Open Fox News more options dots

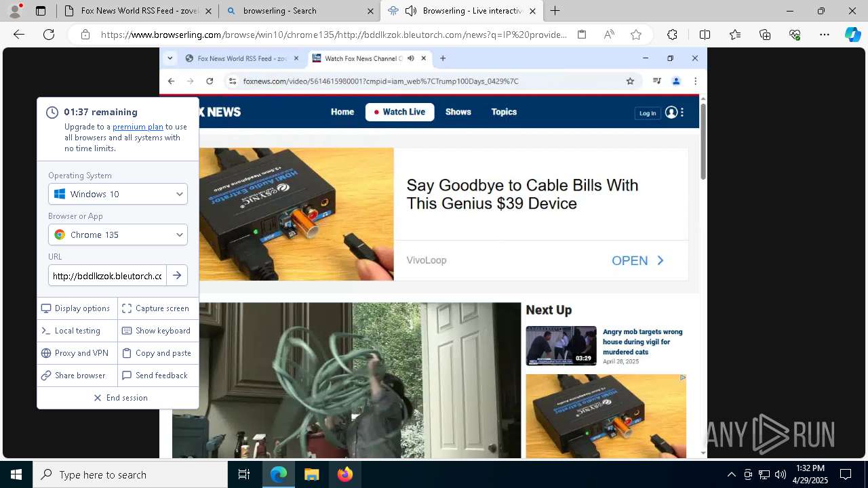[682, 113]
